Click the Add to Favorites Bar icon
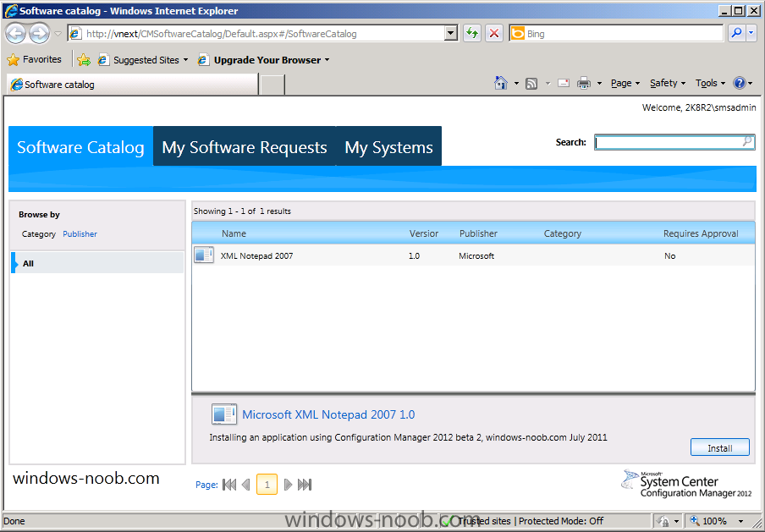Viewport: 765px width, 532px height. click(x=84, y=60)
